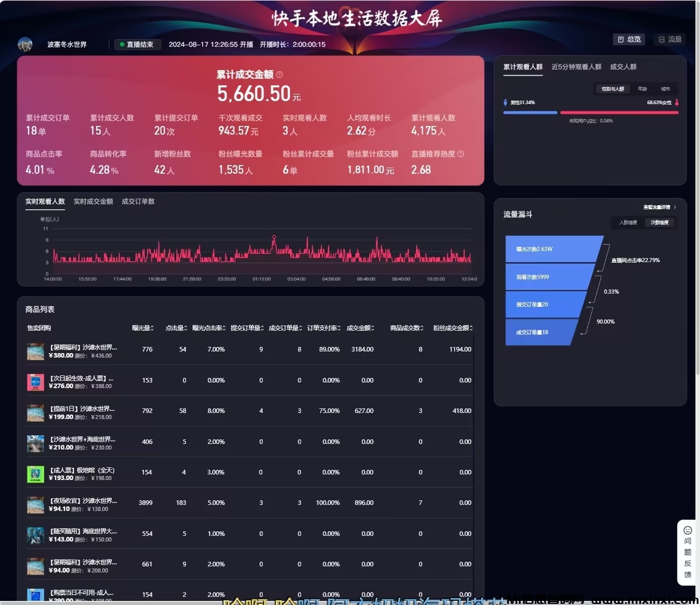Click the 问题反馈 smiley feedback icon

[688, 530]
